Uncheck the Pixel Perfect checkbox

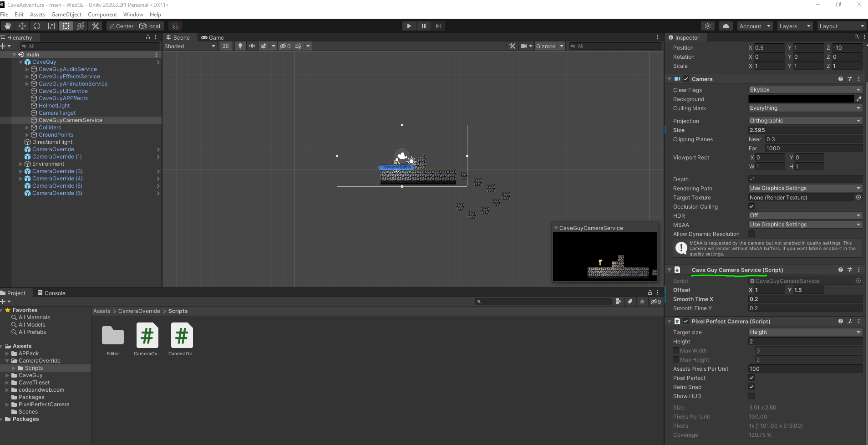pos(751,378)
